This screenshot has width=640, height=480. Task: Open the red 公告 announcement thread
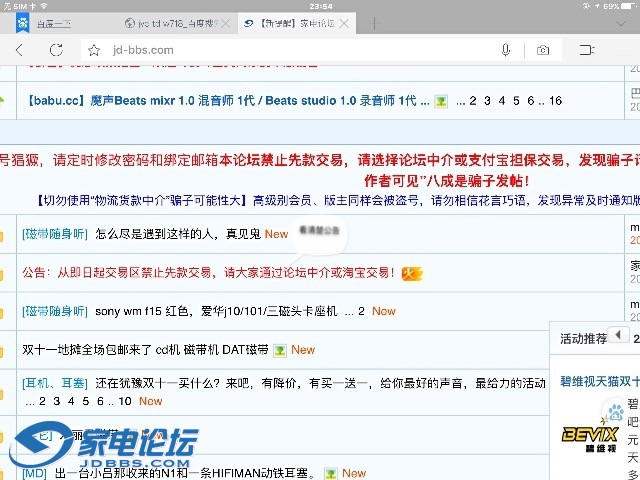[x=210, y=272]
